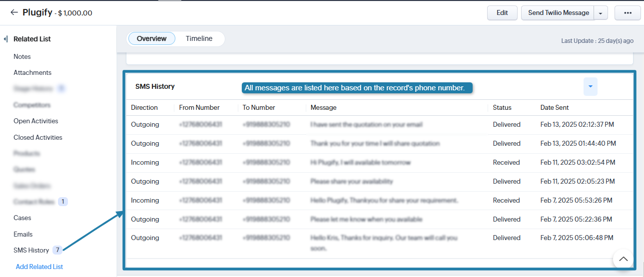Open Notes in the Related List

pyautogui.click(x=22, y=56)
